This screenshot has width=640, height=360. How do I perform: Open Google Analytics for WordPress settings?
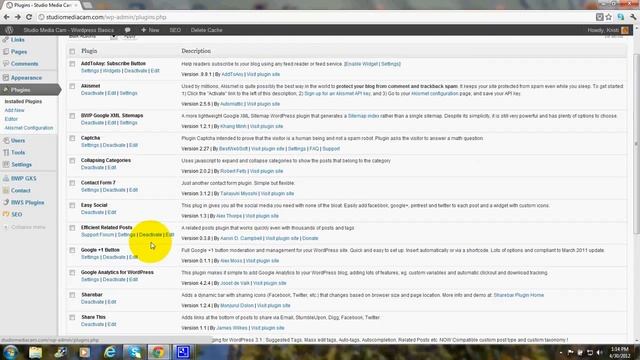click(90, 280)
